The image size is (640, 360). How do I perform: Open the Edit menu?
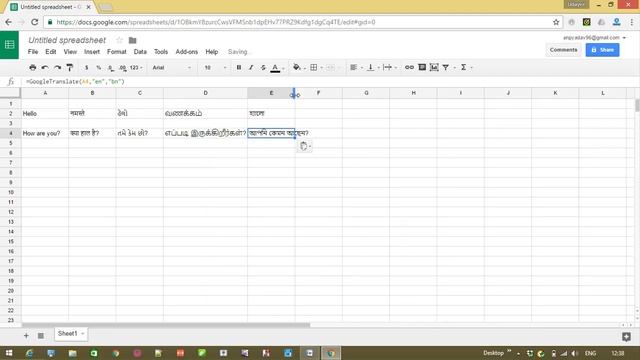[51, 52]
